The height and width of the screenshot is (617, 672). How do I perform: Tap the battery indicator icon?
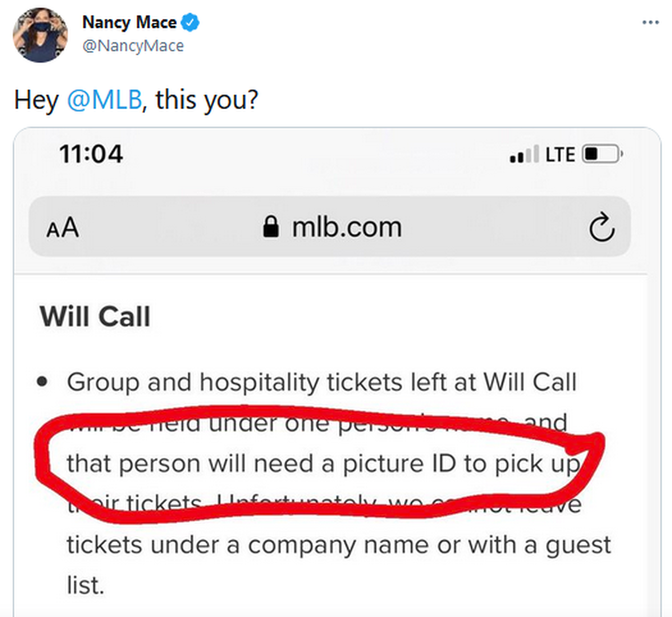pos(602,154)
